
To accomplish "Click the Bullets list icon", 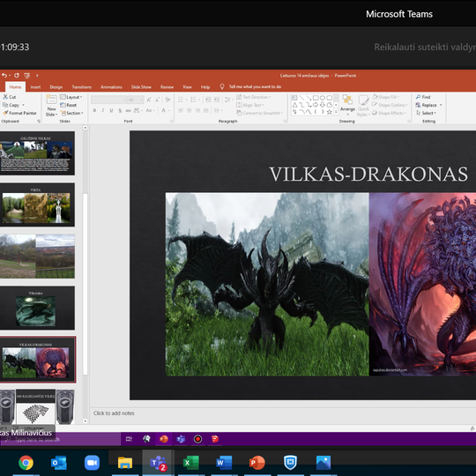I will coord(182,100).
